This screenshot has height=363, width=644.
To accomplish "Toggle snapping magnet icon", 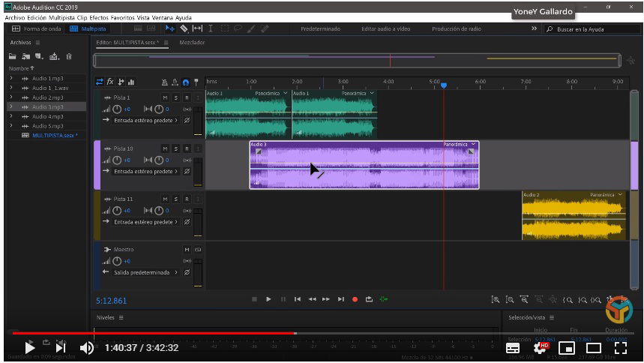I will tap(186, 82).
